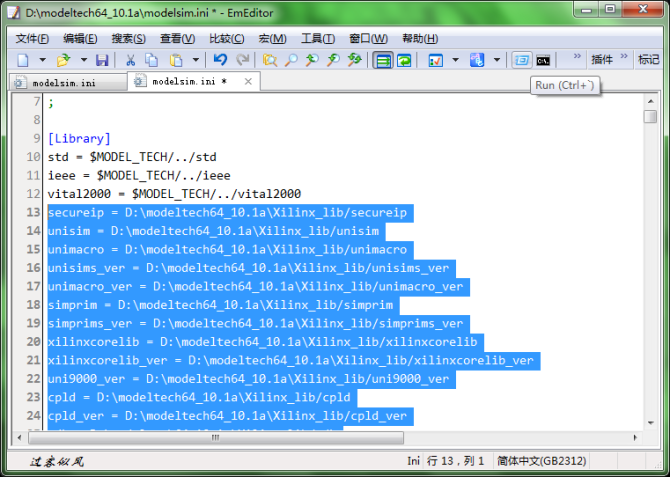Click the [Library] section header text
The width and height of the screenshot is (670, 477).
79,138
